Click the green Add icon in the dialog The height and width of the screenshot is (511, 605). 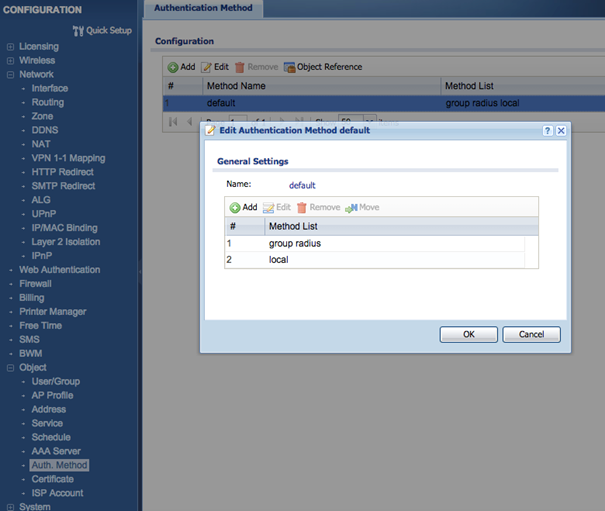[x=235, y=207]
